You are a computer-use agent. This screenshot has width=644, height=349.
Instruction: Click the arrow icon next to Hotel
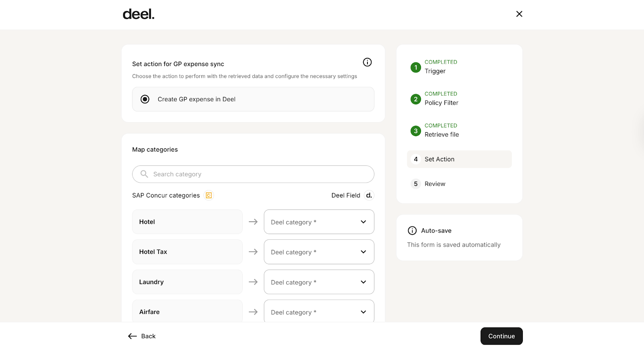[x=253, y=222]
